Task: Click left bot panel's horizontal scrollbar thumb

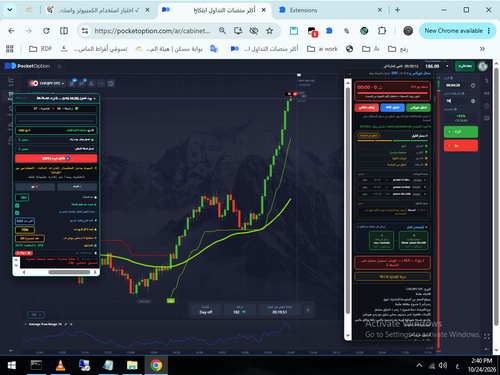Action: click(69, 272)
